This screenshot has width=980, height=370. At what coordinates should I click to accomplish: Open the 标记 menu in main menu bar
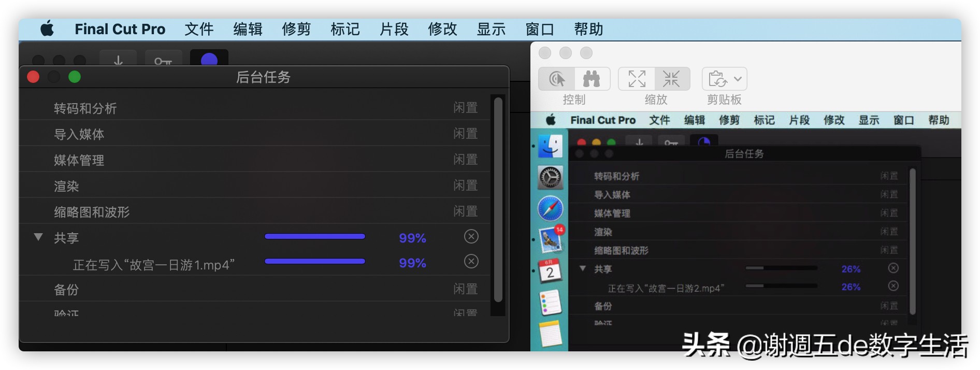click(345, 29)
